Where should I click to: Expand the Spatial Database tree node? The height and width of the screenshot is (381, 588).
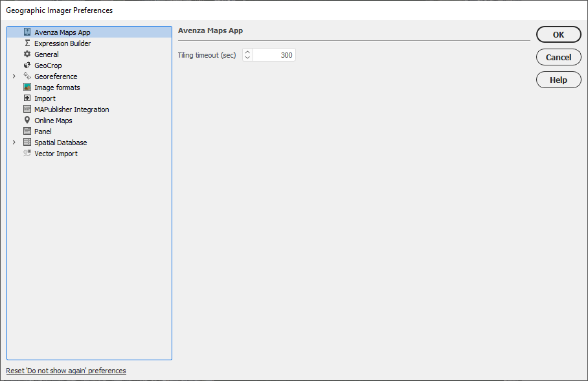(14, 143)
